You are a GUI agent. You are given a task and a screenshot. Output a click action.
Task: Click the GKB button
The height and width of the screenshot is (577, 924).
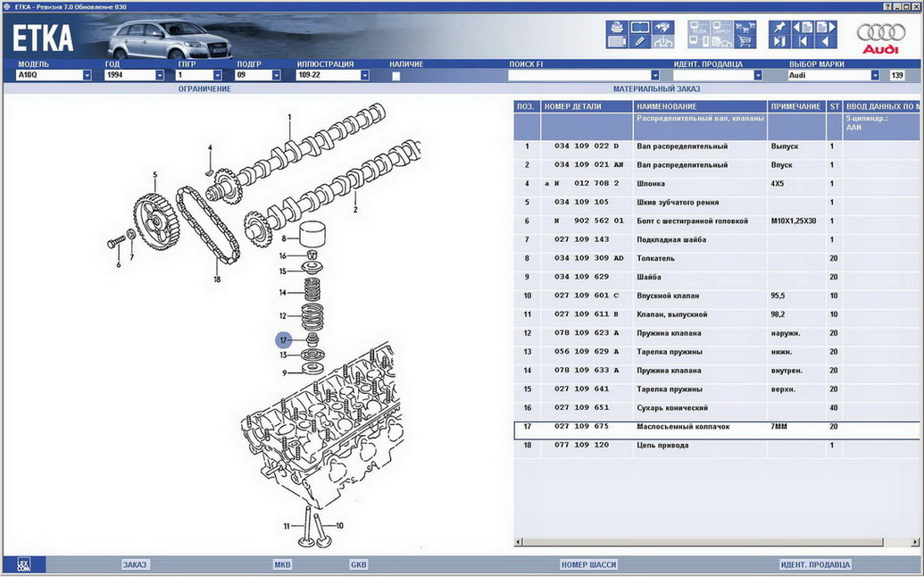click(x=358, y=564)
